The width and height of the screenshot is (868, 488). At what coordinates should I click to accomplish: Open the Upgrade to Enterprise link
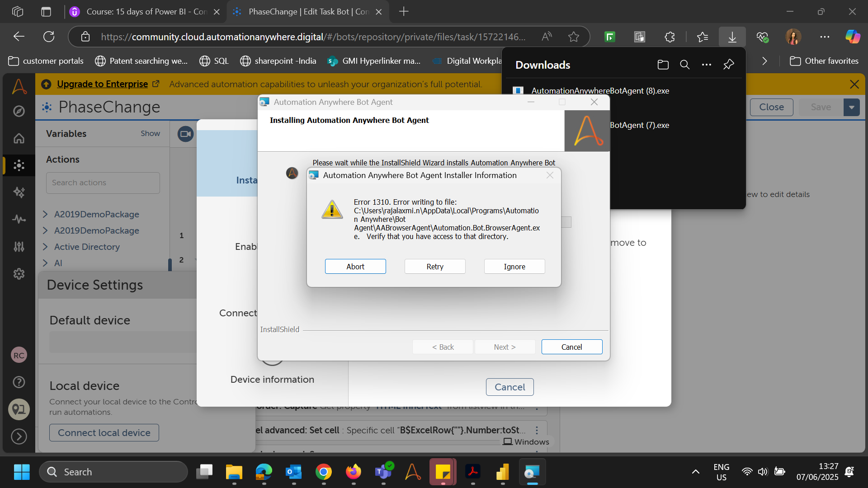[x=102, y=84]
